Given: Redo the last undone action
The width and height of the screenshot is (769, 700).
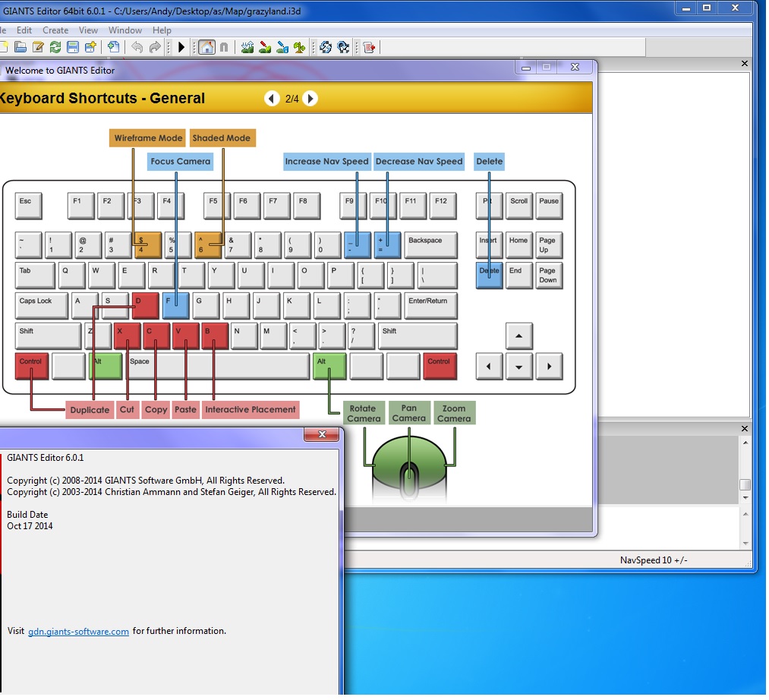Looking at the screenshot, I should click(x=155, y=47).
